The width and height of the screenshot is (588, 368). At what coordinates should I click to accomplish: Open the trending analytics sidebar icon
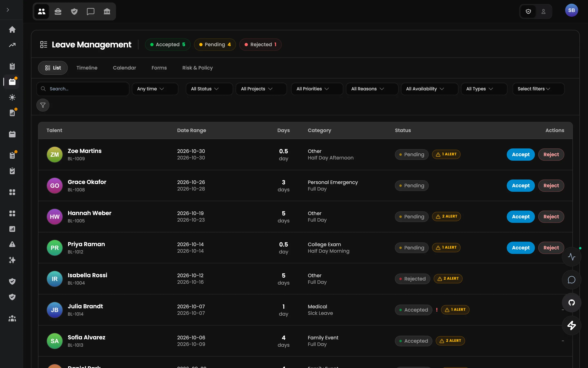click(12, 45)
